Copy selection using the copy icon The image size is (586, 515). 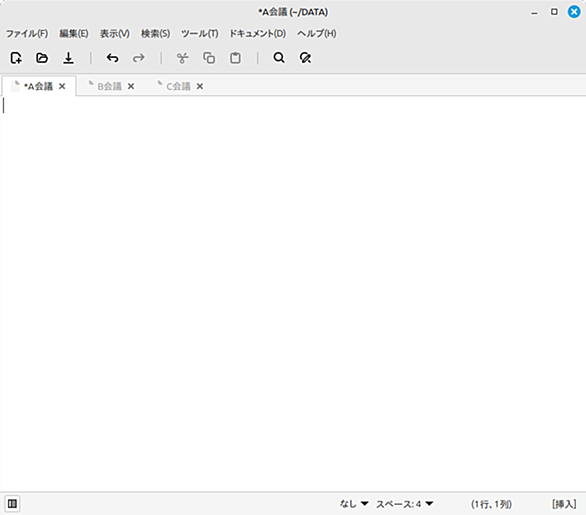click(209, 58)
